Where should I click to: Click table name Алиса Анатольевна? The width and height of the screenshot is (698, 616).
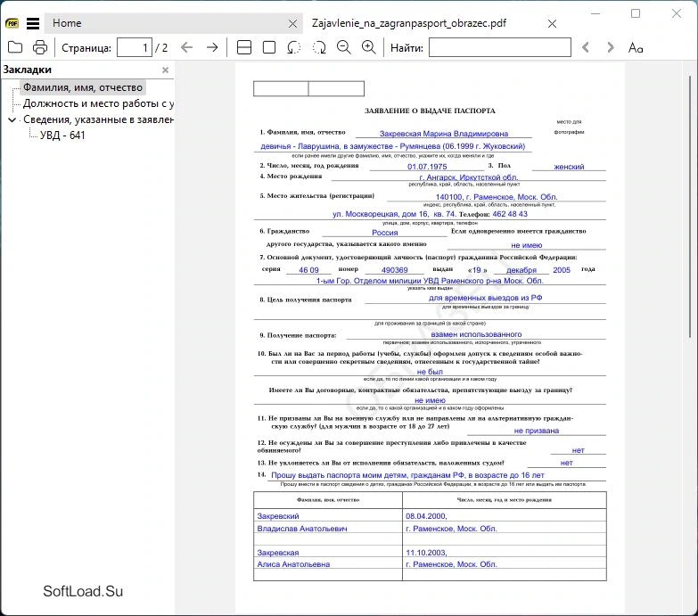[x=293, y=564]
